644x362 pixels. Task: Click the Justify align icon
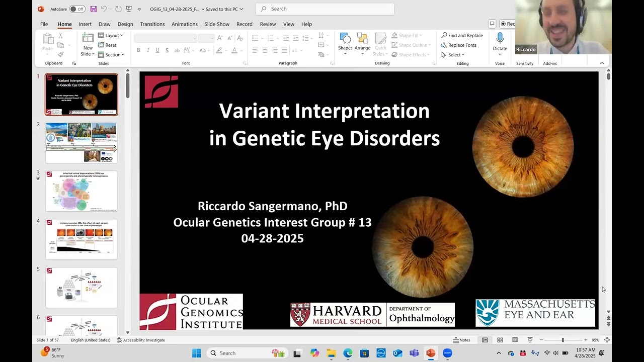pyautogui.click(x=284, y=50)
